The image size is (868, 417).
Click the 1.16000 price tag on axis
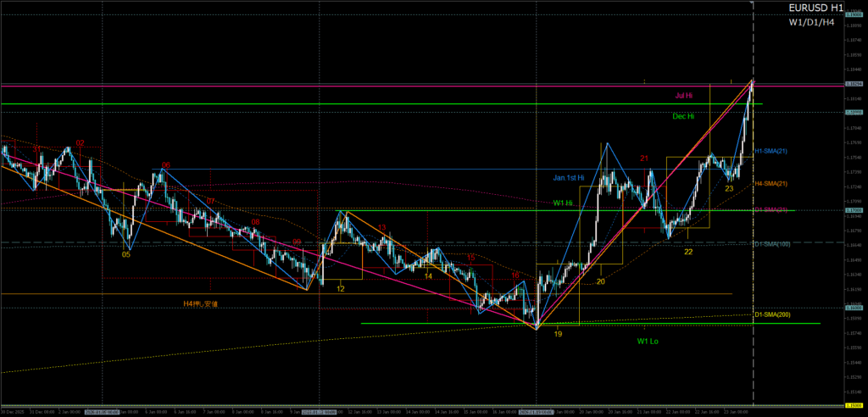pos(854,308)
